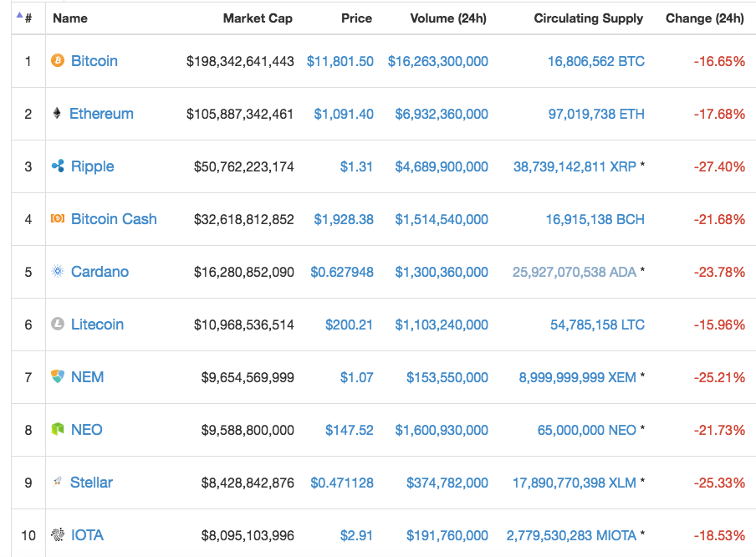The height and width of the screenshot is (557, 756).
Task: Sort by Volume (24h) column header
Action: click(x=447, y=18)
